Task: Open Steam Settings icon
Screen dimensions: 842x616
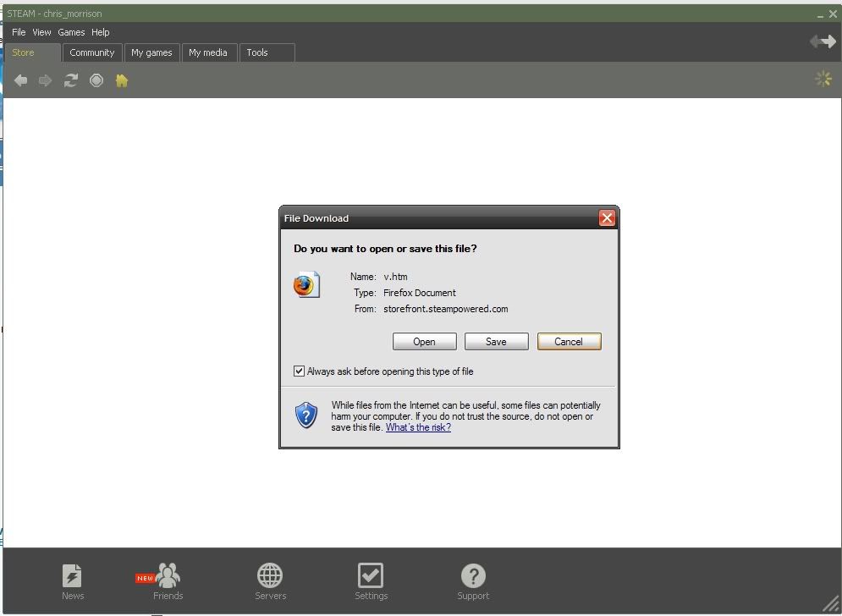Action: 371,577
